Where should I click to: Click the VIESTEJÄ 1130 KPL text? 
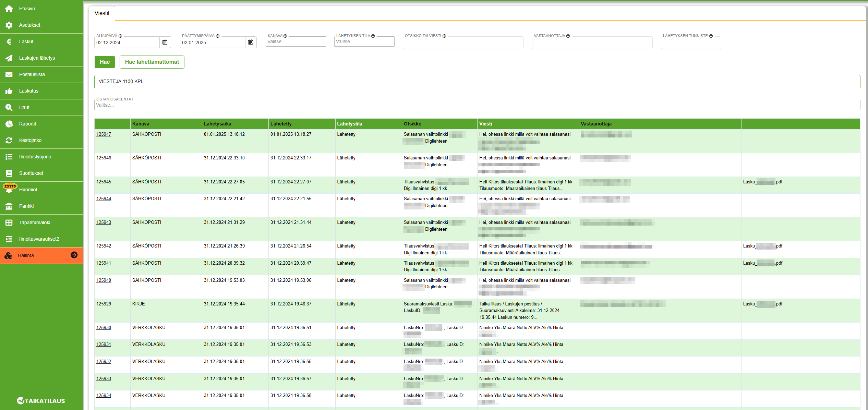click(x=121, y=81)
